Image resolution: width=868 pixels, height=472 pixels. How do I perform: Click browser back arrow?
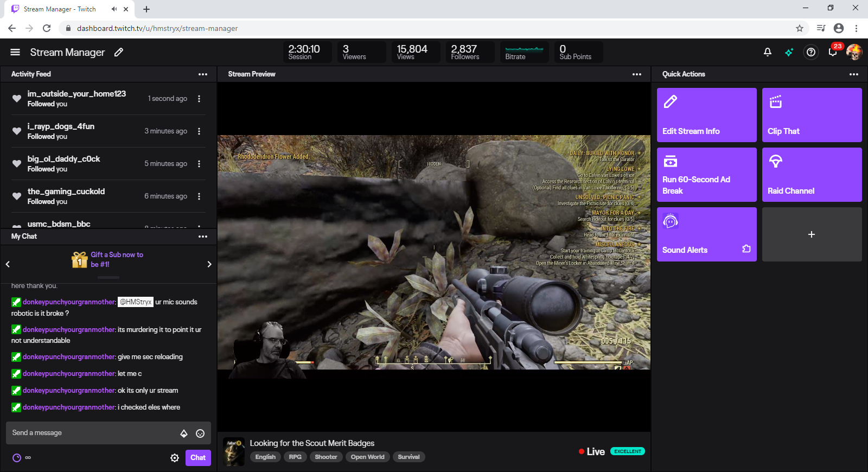tap(12, 28)
